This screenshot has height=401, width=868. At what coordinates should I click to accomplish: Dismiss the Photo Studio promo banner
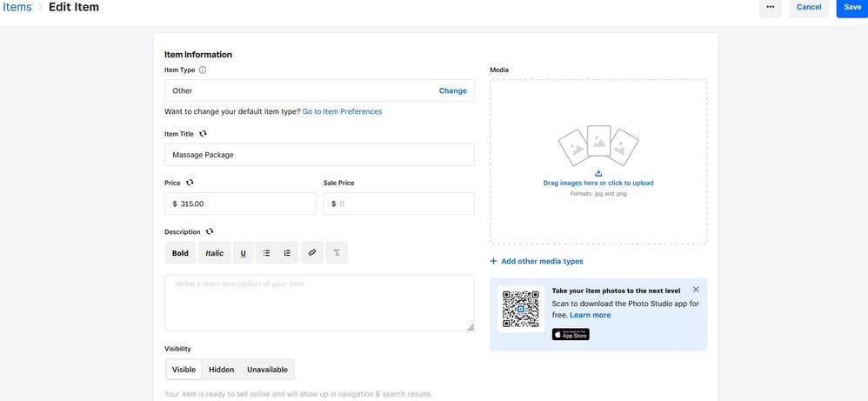696,290
